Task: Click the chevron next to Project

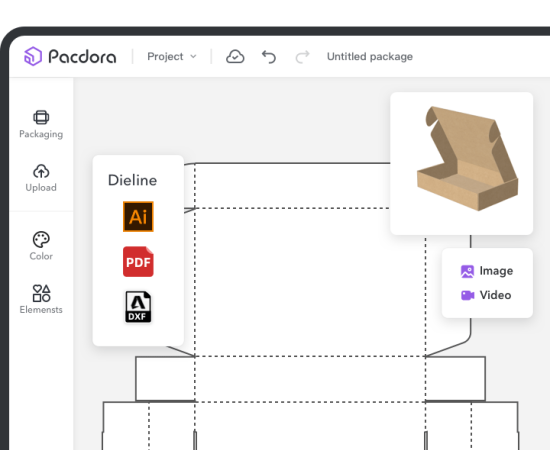Action: coord(193,56)
